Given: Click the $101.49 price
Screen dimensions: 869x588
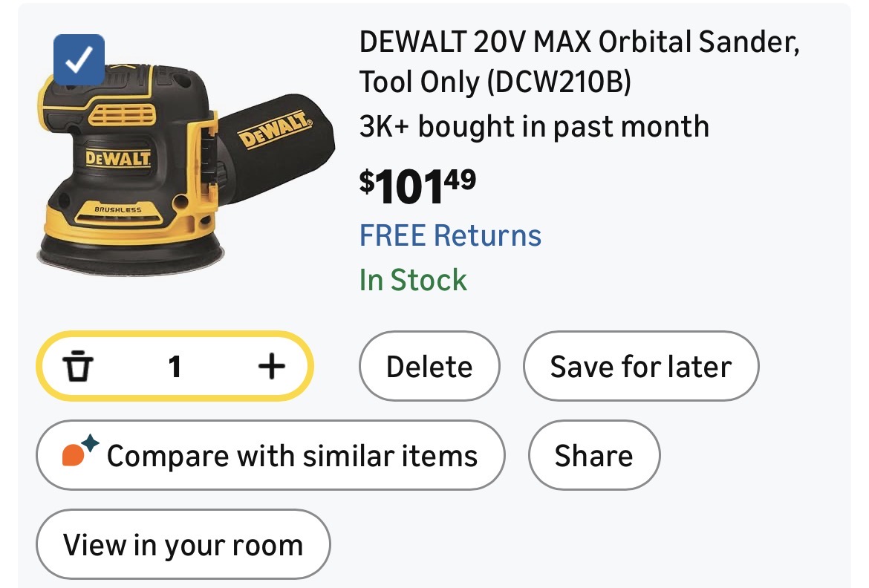Looking at the screenshot, I should pyautogui.click(x=417, y=187).
